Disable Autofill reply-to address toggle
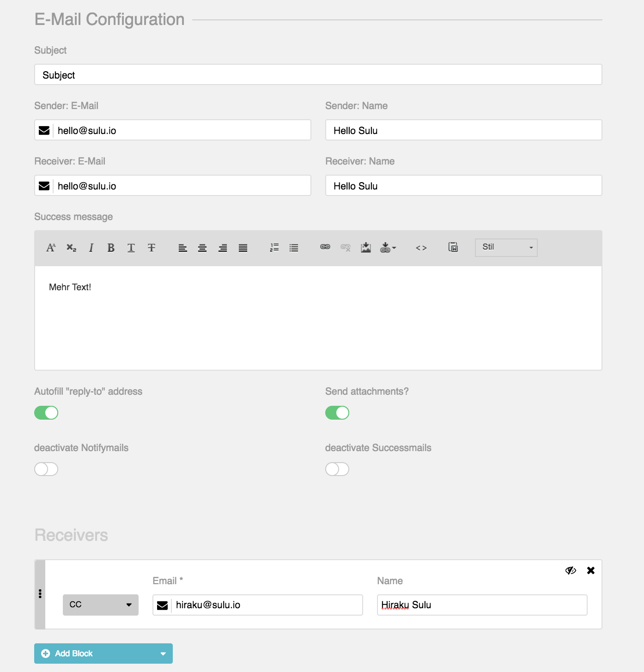 (x=46, y=413)
